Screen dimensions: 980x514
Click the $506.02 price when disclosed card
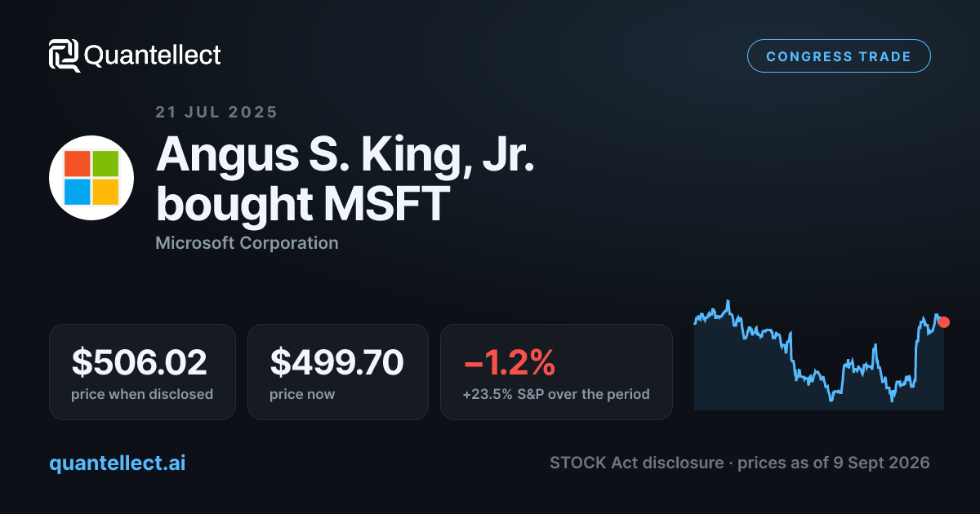[x=142, y=372]
